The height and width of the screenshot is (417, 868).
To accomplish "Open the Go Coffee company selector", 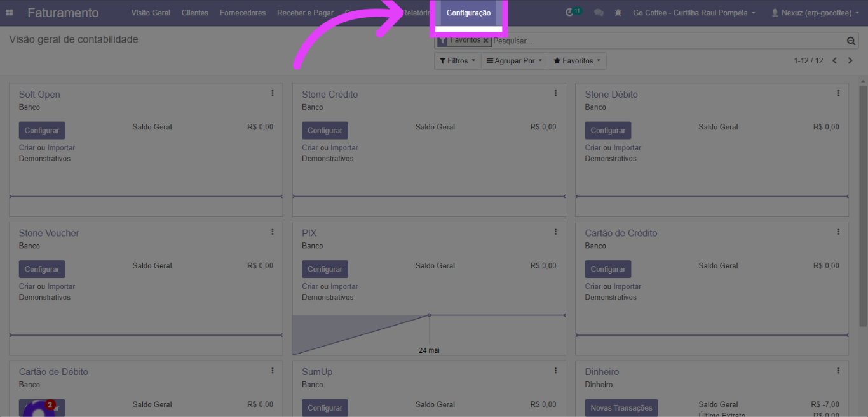I will (x=694, y=13).
